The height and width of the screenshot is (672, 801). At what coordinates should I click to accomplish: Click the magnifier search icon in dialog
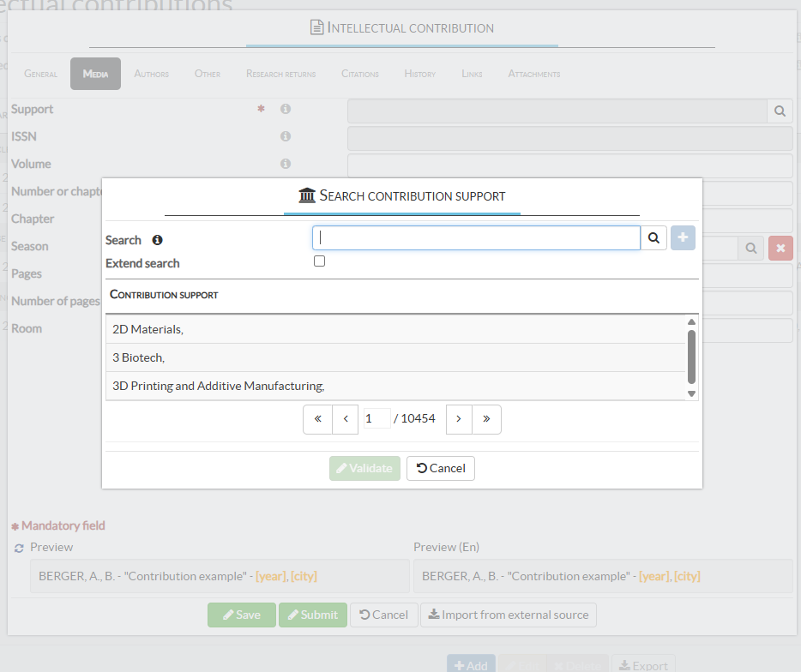(653, 238)
